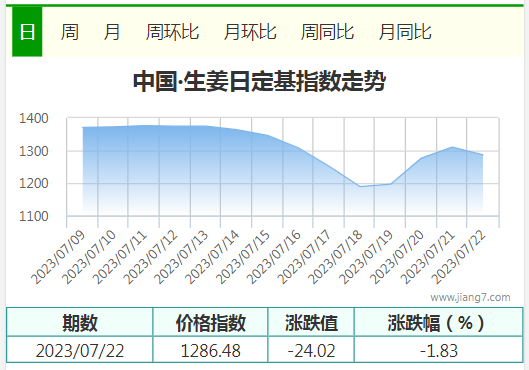Click the chart peak point on 07/21
Viewport: 529px width, 370px height.
pyautogui.click(x=452, y=147)
